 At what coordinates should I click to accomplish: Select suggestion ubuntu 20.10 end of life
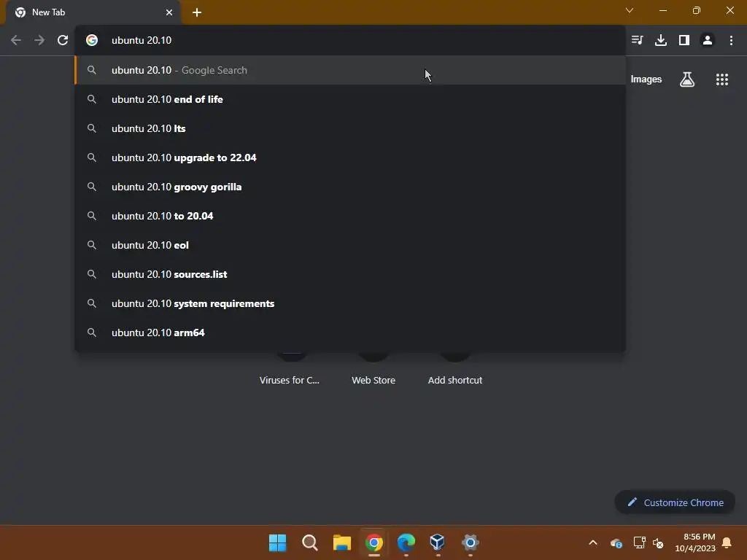tap(350, 99)
